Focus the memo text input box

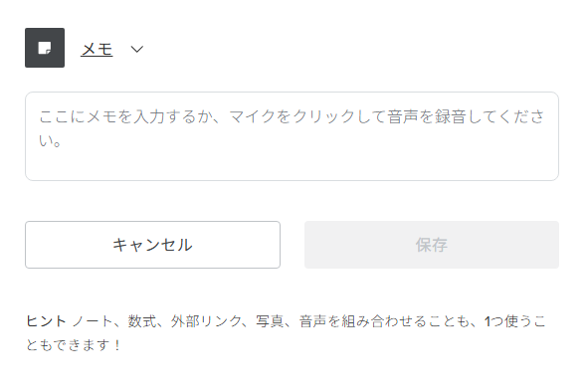tap(292, 136)
